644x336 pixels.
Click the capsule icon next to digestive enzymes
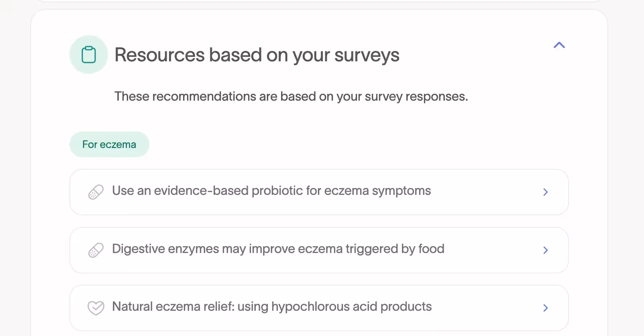(x=96, y=250)
